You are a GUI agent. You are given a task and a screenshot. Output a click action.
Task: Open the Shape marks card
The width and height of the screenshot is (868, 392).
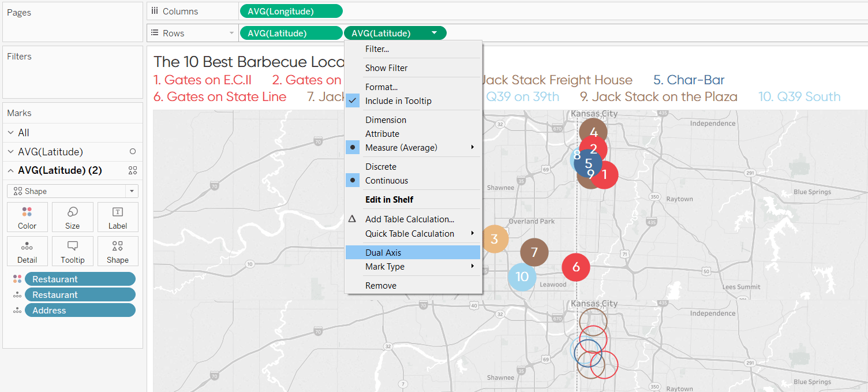[x=118, y=251]
